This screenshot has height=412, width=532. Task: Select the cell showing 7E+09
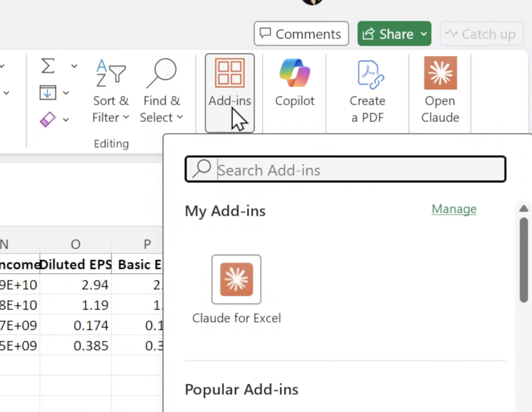(20, 325)
